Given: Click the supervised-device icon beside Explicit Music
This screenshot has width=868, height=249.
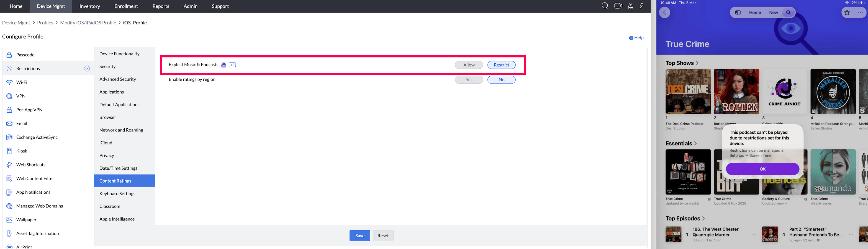Looking at the screenshot, I should coord(224,65).
